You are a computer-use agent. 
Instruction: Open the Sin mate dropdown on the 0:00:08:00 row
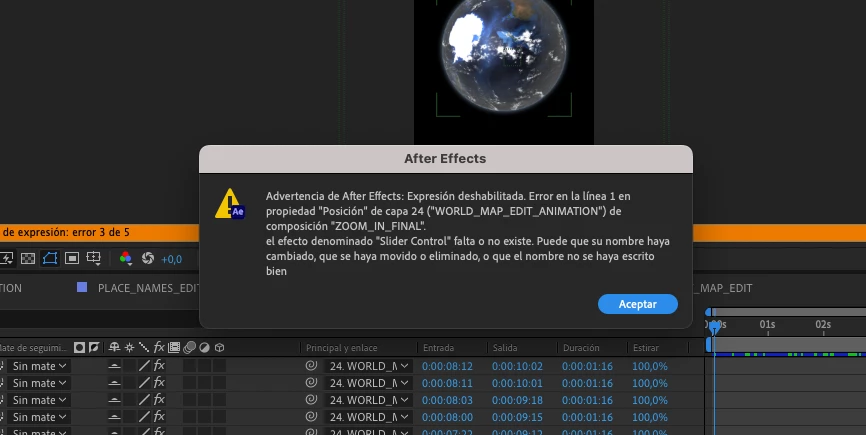pos(40,417)
